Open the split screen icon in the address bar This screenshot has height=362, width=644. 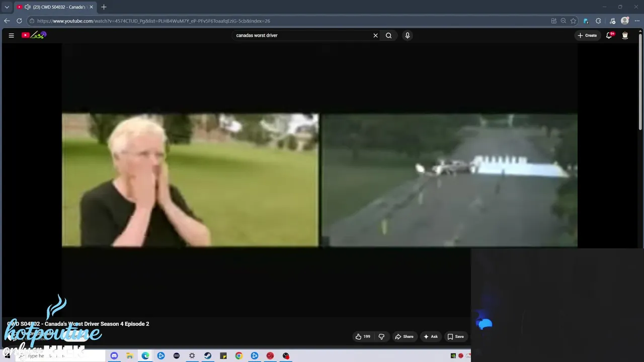554,21
